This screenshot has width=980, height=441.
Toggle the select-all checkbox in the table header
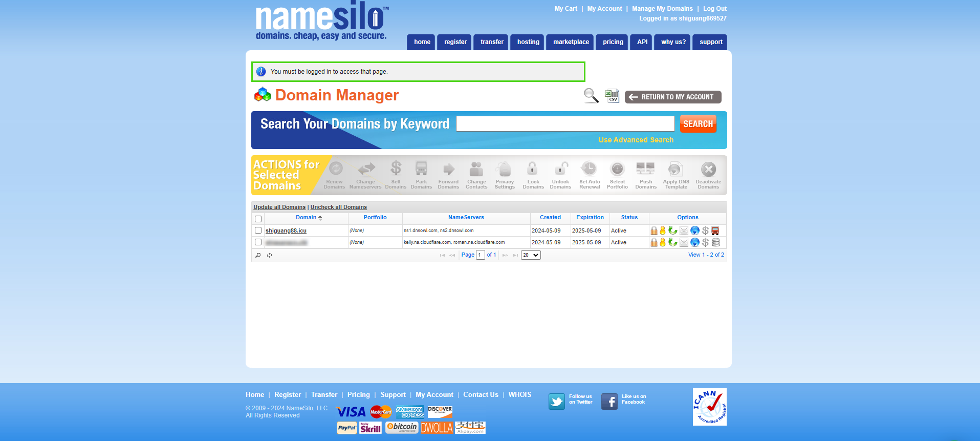point(258,219)
